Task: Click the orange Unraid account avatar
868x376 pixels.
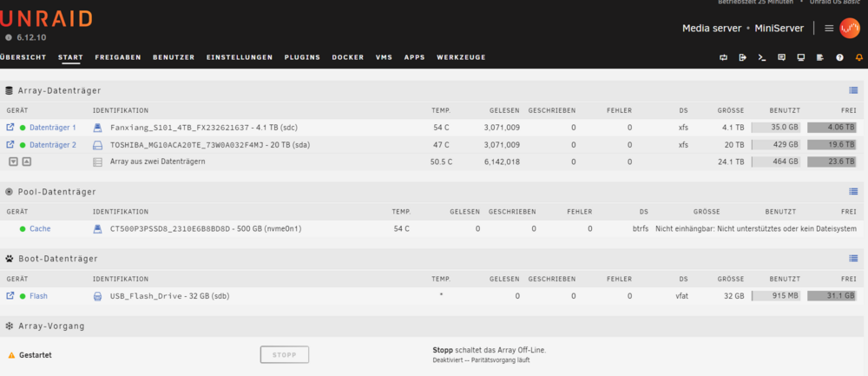Action: pos(850,29)
